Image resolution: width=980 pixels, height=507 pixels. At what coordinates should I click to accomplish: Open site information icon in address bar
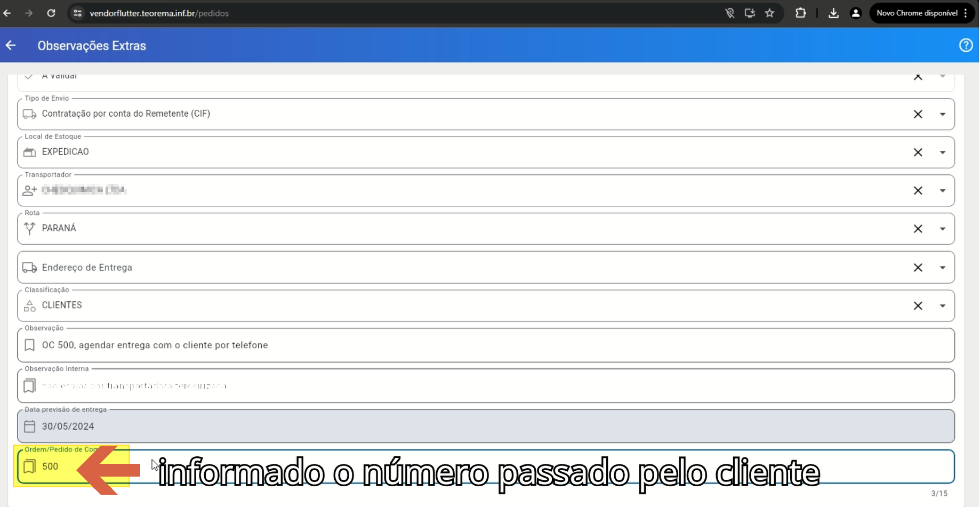pos(78,13)
